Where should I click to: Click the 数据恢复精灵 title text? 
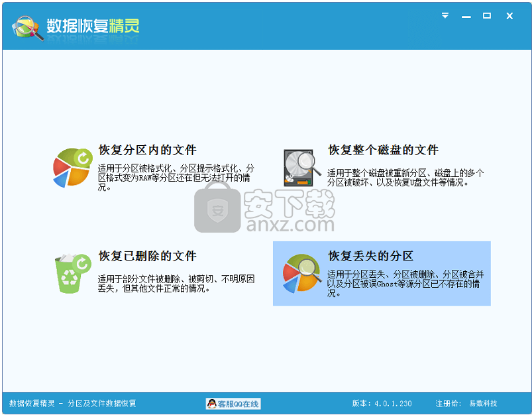93,26
